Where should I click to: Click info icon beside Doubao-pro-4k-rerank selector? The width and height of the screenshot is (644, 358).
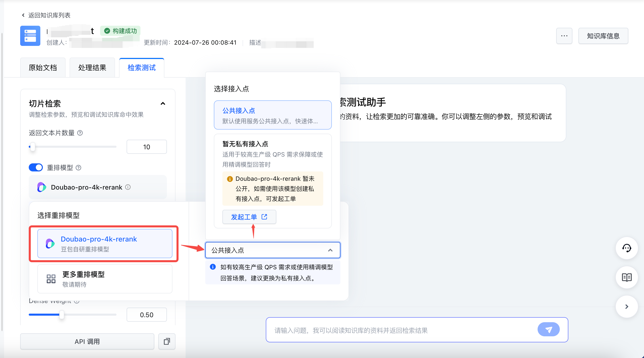point(128,187)
